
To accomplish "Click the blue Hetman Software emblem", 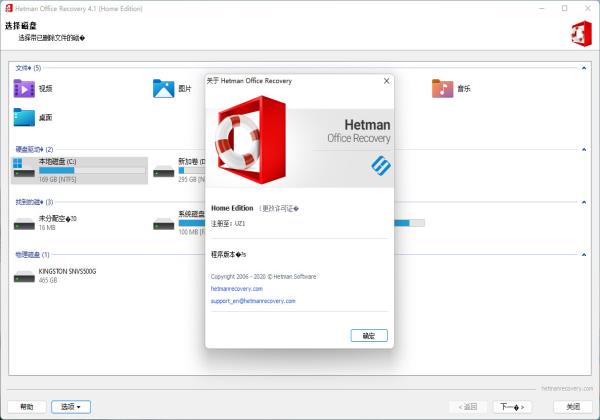I will pyautogui.click(x=381, y=166).
